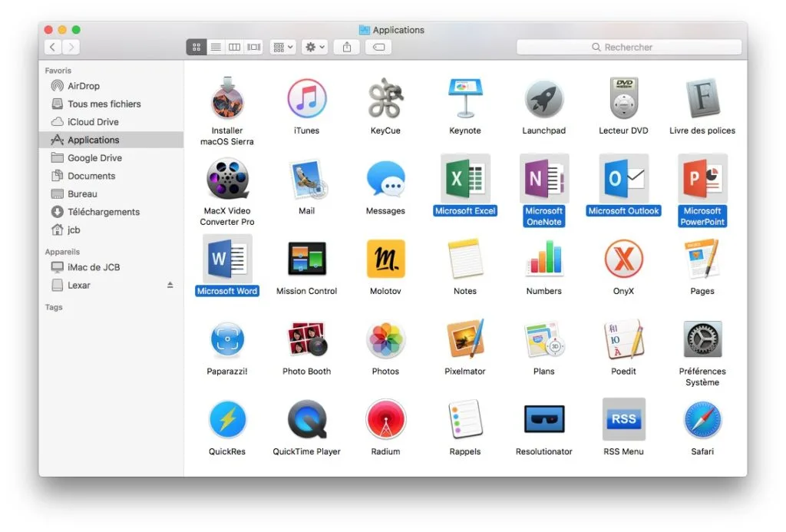Screen dimensions: 786x532
Task: Open AirDrop in the sidebar
Action: pyautogui.click(x=111, y=86)
